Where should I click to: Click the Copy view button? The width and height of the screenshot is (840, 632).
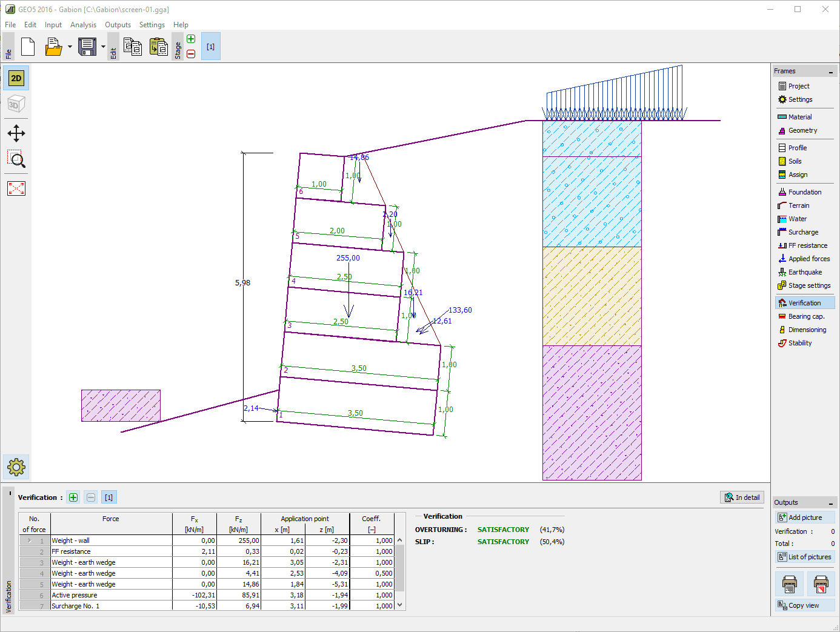pyautogui.click(x=804, y=605)
